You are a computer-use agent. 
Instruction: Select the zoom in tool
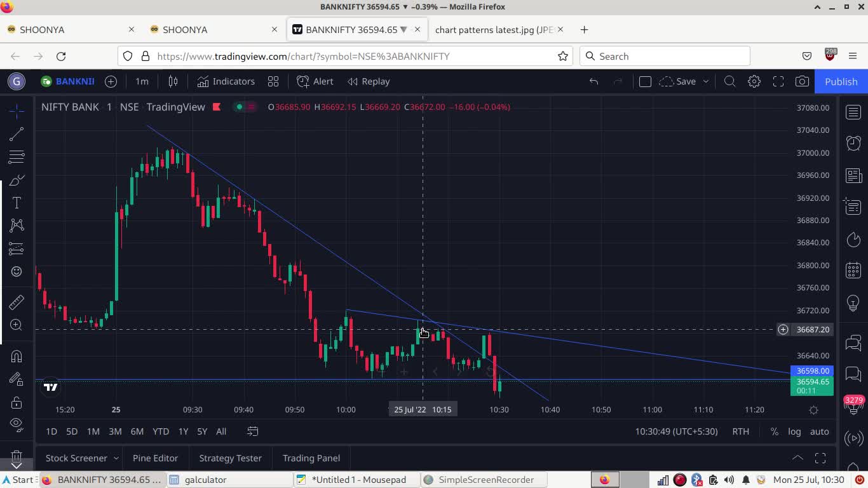(17, 325)
